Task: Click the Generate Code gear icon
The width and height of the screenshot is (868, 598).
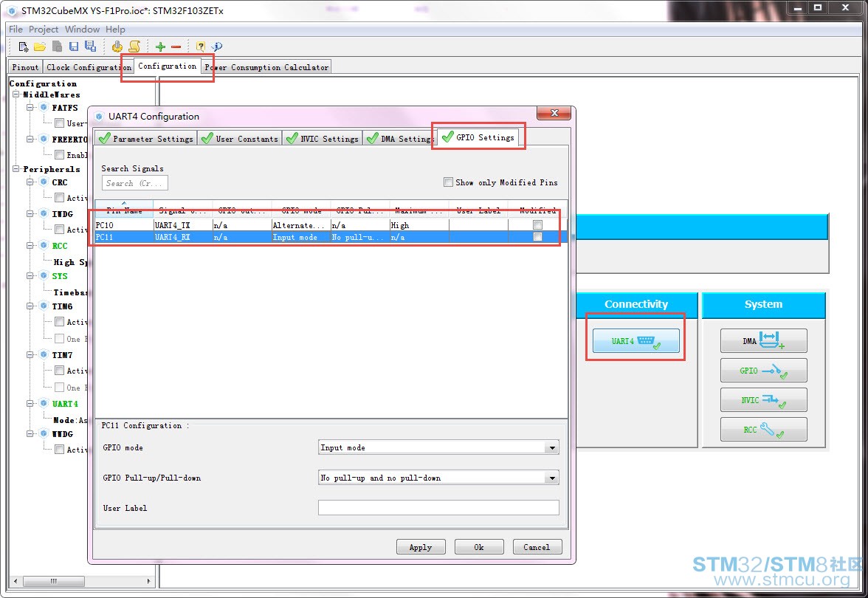Action: click(117, 47)
